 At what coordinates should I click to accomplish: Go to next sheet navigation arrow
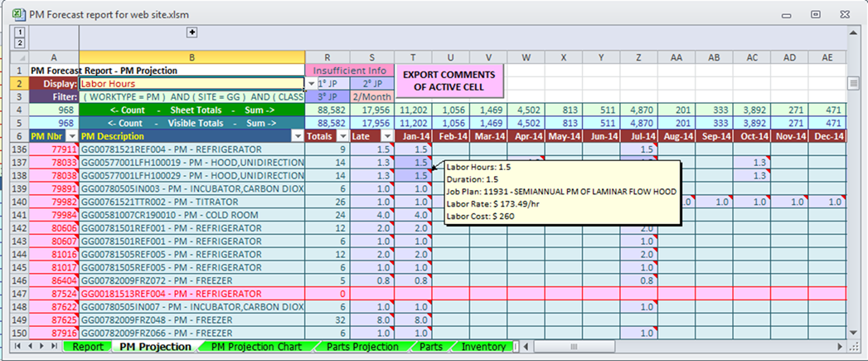pyautogui.click(x=41, y=347)
